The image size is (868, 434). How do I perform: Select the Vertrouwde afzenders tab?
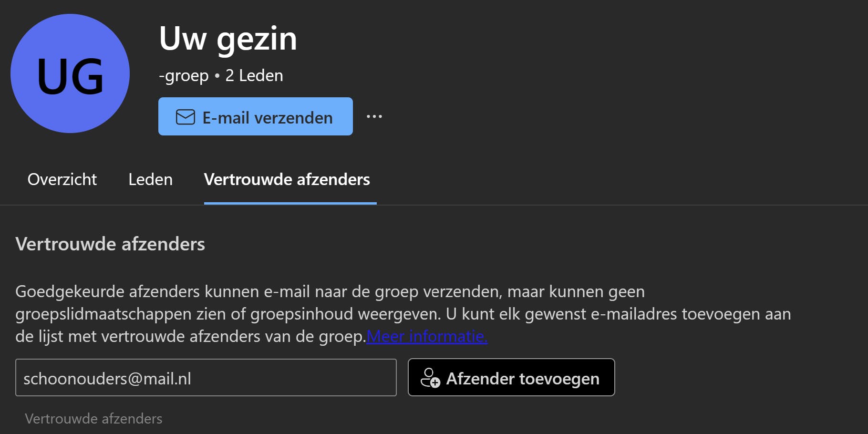pyautogui.click(x=287, y=179)
